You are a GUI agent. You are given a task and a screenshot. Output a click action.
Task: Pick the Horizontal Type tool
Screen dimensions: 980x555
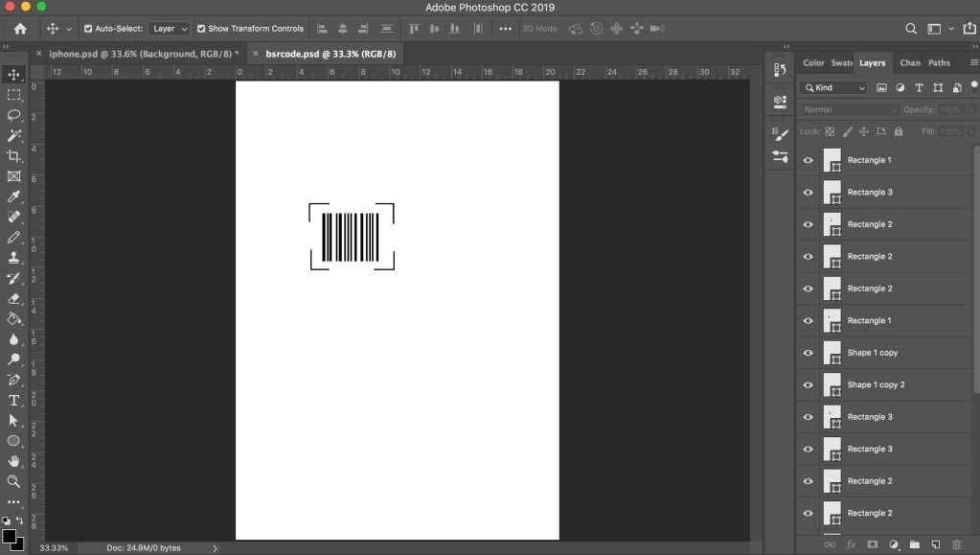(14, 400)
